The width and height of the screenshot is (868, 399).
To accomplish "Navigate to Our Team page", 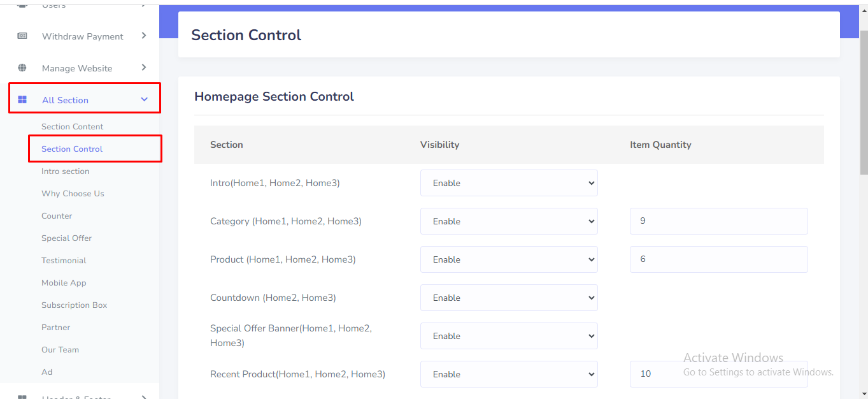I will pyautogui.click(x=60, y=350).
